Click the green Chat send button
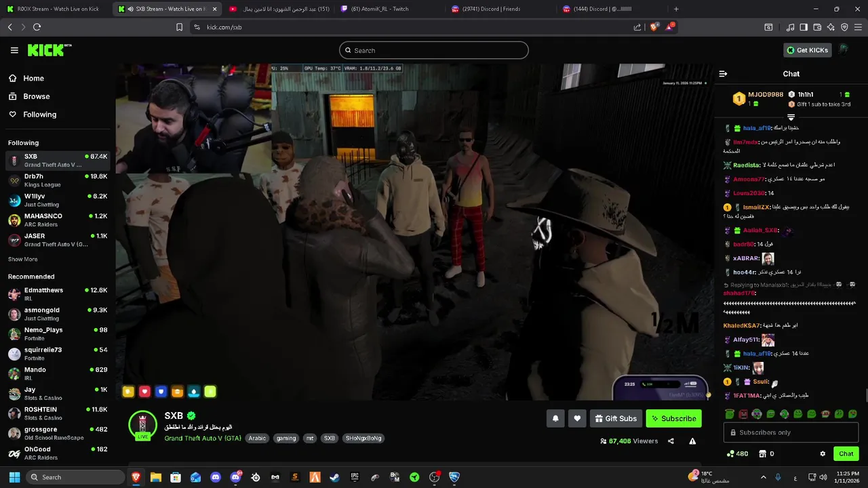Screen dimensions: 868x488 pyautogui.click(x=846, y=454)
